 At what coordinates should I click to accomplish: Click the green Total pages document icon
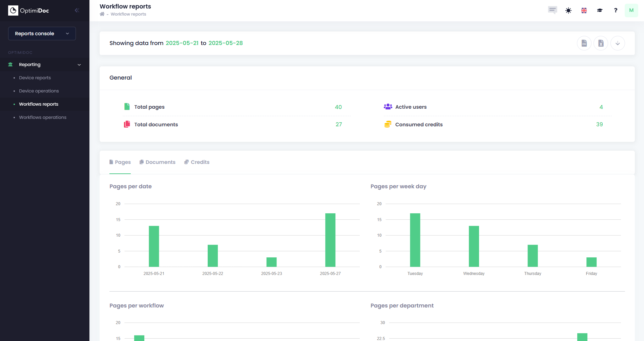(127, 107)
